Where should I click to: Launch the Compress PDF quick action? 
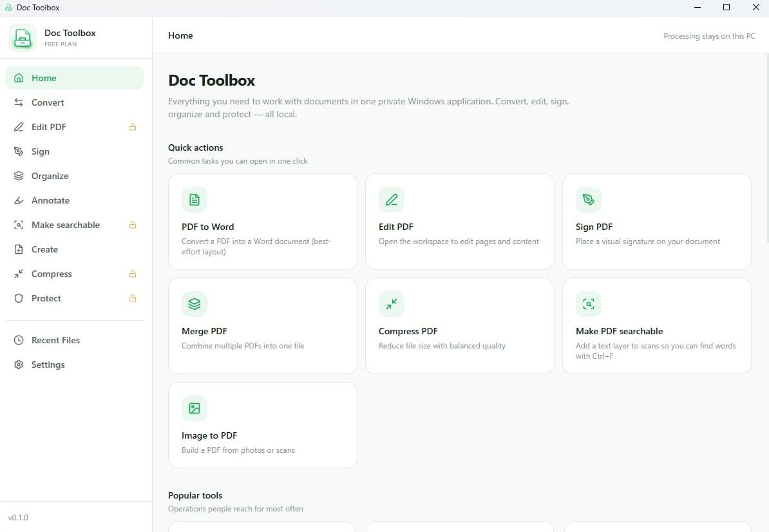[x=460, y=326]
